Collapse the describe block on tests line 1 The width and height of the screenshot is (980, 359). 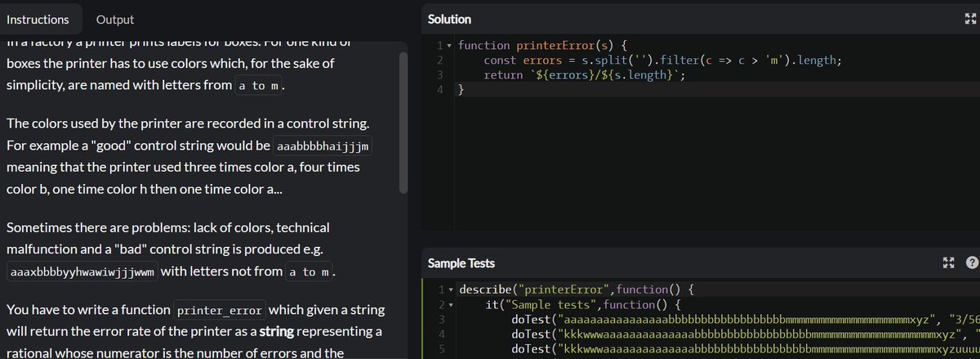[450, 289]
